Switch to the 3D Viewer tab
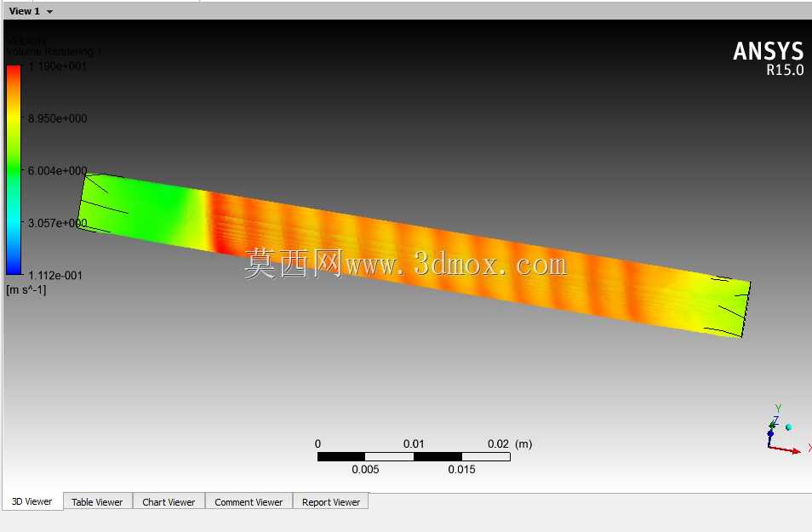The height and width of the screenshot is (532, 812). (32, 501)
